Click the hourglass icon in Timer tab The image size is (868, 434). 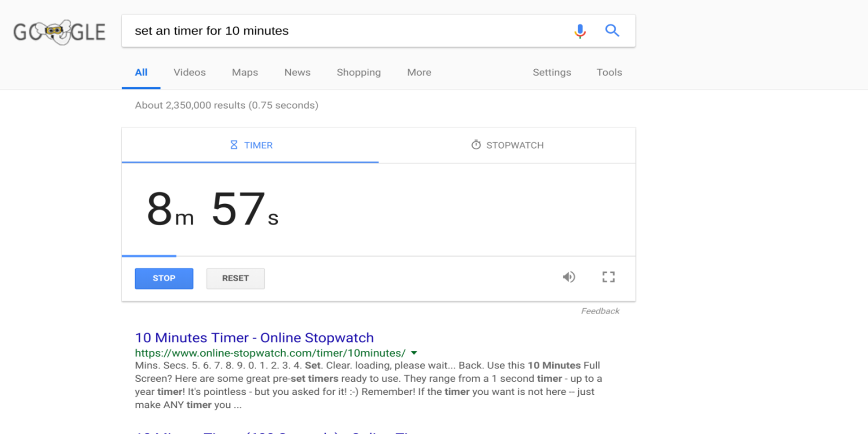click(234, 145)
